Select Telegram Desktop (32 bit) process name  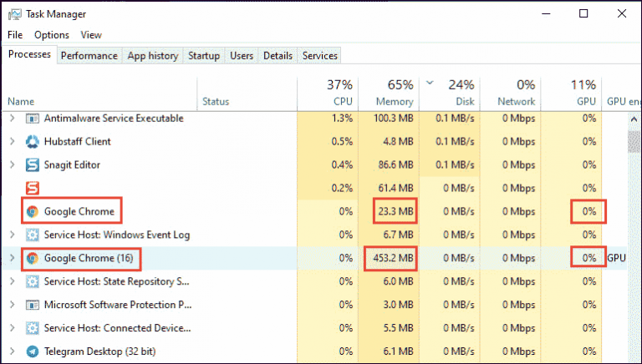pyautogui.click(x=100, y=351)
